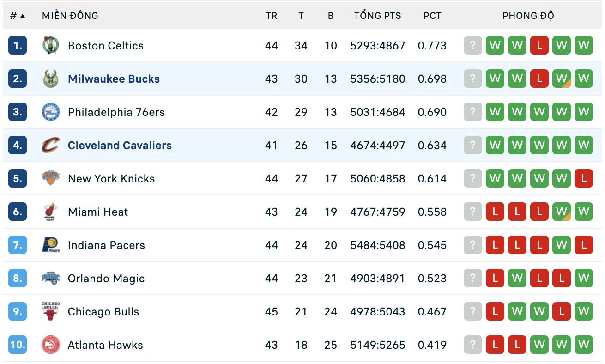
Task: Click New York Knicks' latest red L badge
Action: 584,179
